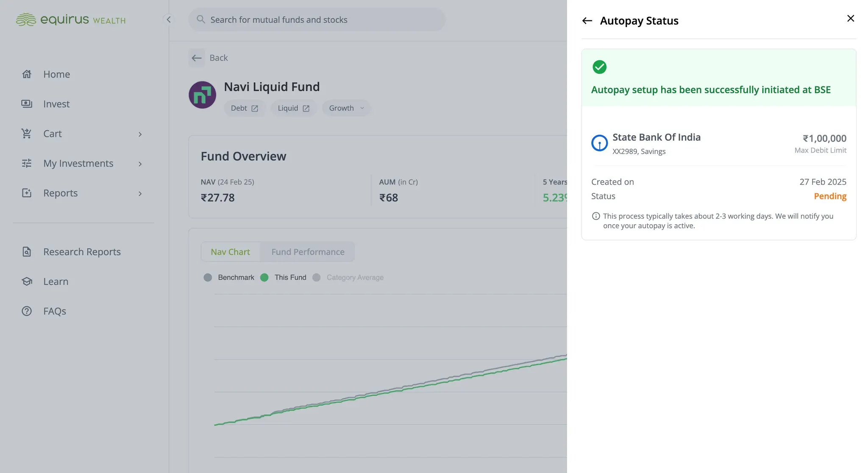Click the Fund Overview heading
Screen dimensions: 868x473
(243, 156)
